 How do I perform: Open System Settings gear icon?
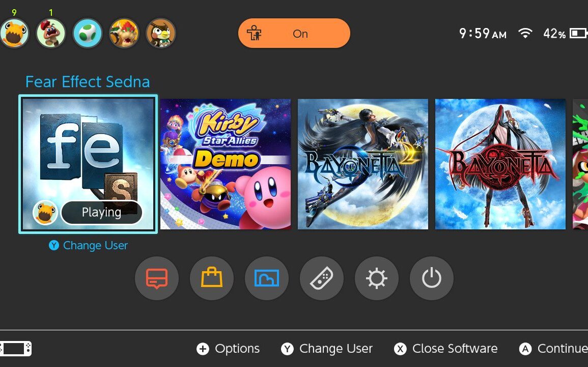coord(377,278)
